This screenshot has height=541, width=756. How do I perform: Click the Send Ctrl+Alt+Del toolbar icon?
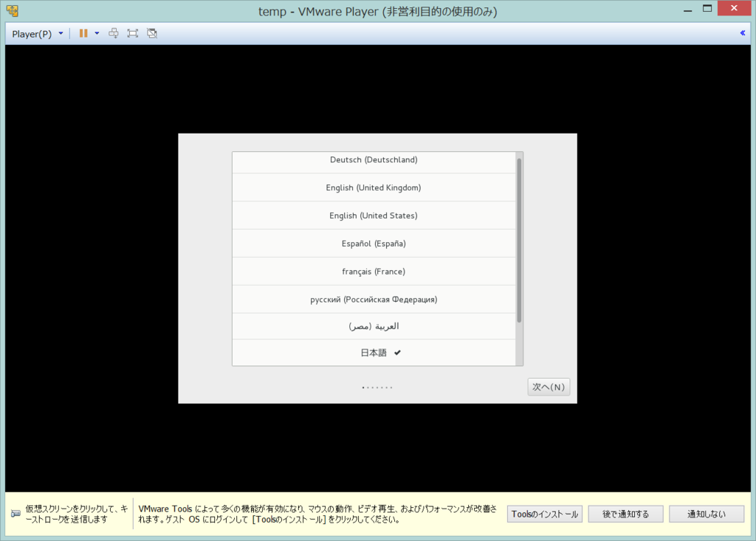[113, 33]
